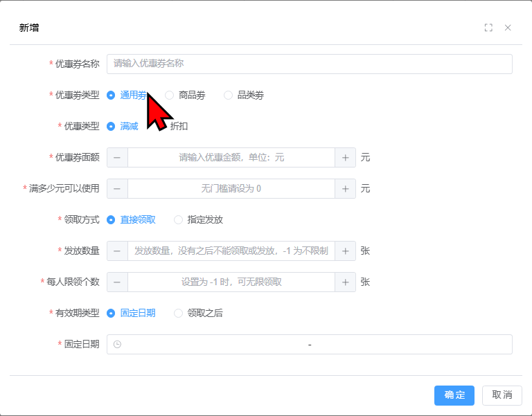This screenshot has width=532, height=416.
Task: Click plus button for 满多少元可以使用
Action: 345,189
